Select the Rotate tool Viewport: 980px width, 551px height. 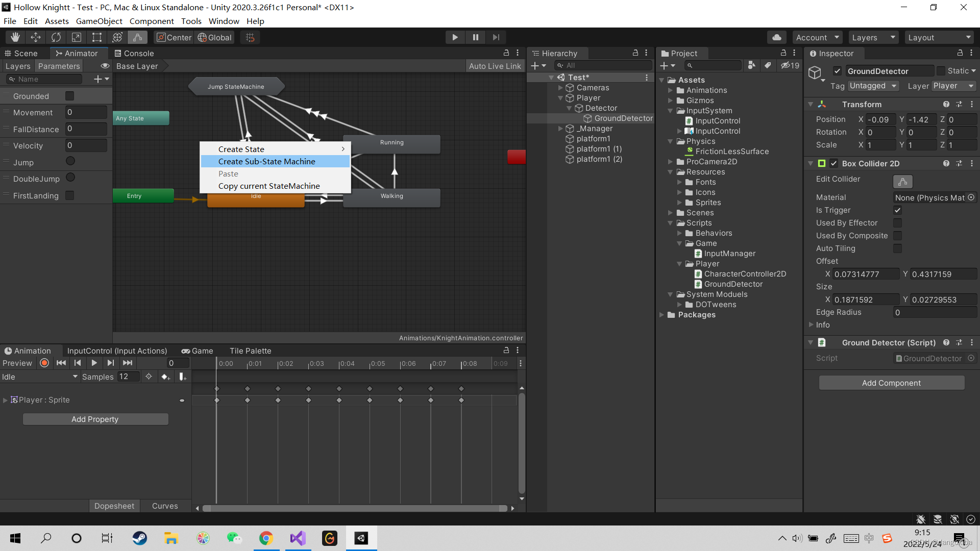[56, 37]
